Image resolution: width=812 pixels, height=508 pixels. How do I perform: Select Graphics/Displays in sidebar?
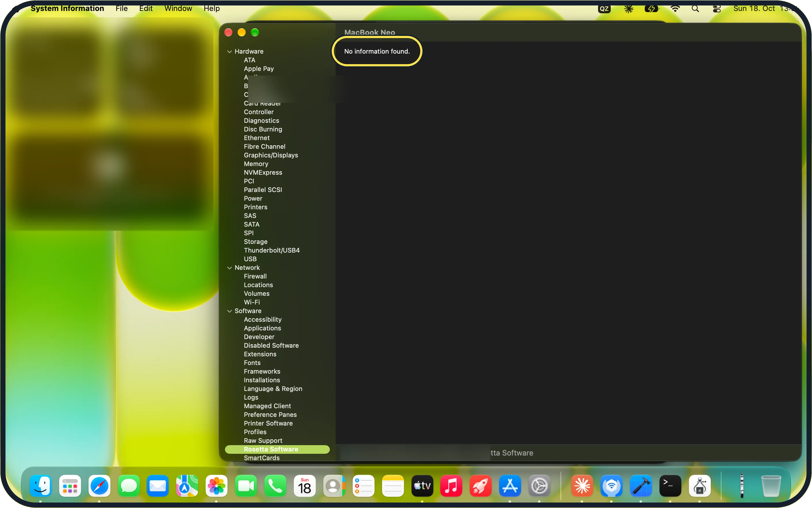(x=271, y=155)
